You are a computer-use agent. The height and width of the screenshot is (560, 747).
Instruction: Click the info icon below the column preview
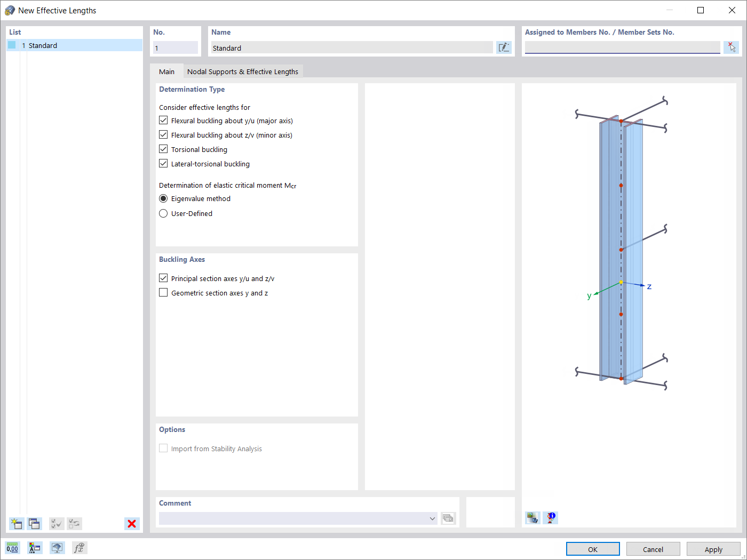[551, 517]
